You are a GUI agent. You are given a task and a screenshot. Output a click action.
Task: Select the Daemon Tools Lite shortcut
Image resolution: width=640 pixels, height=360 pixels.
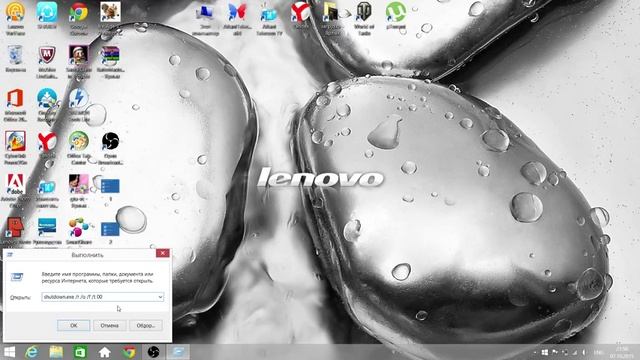[78, 105]
